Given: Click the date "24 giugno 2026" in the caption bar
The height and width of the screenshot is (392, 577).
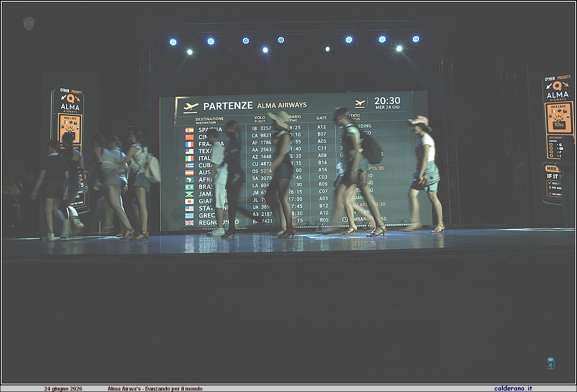Looking at the screenshot, I should tap(63, 389).
